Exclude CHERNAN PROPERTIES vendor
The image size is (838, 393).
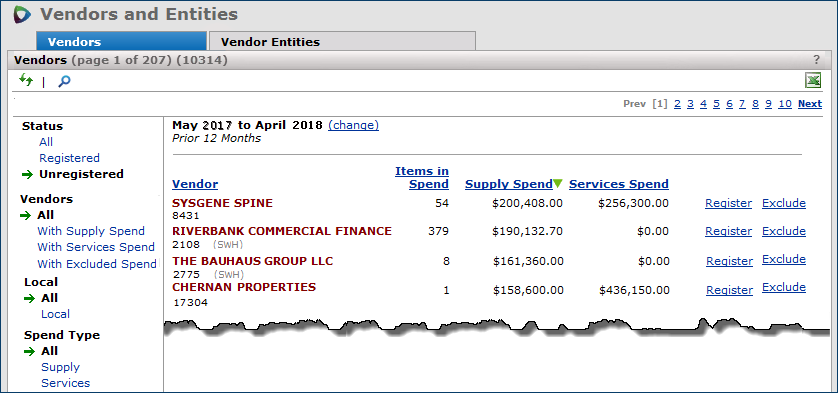click(x=784, y=287)
